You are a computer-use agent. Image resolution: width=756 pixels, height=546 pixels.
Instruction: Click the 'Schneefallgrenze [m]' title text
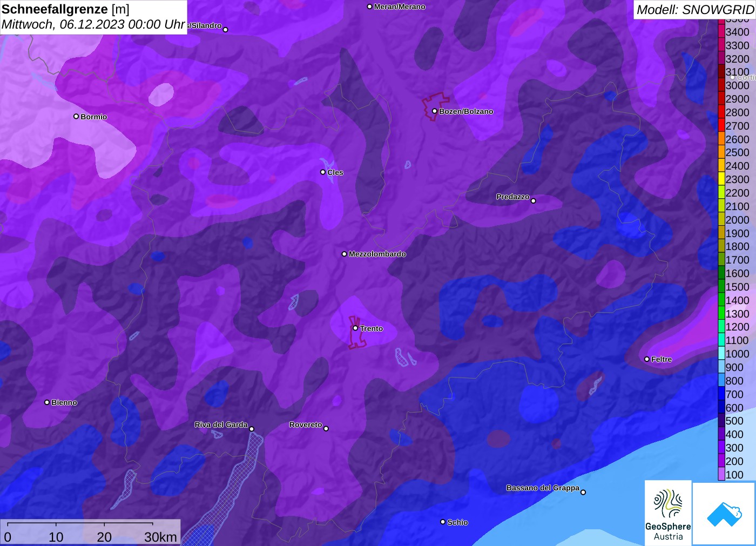pos(65,9)
